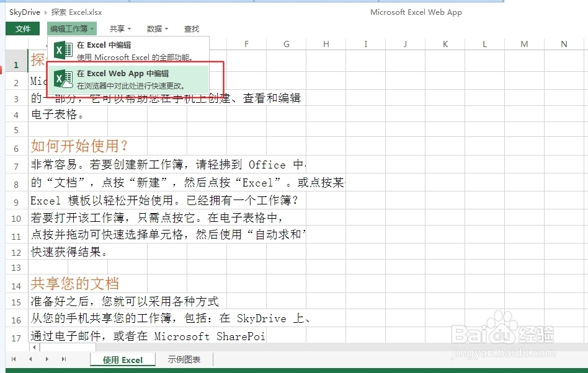Select column I header

(x=365, y=44)
